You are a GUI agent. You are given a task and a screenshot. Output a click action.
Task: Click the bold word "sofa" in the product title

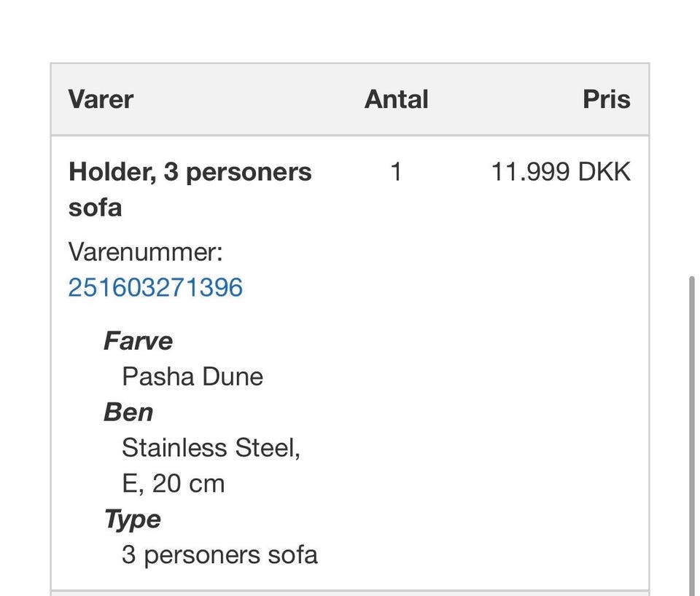coord(94,208)
